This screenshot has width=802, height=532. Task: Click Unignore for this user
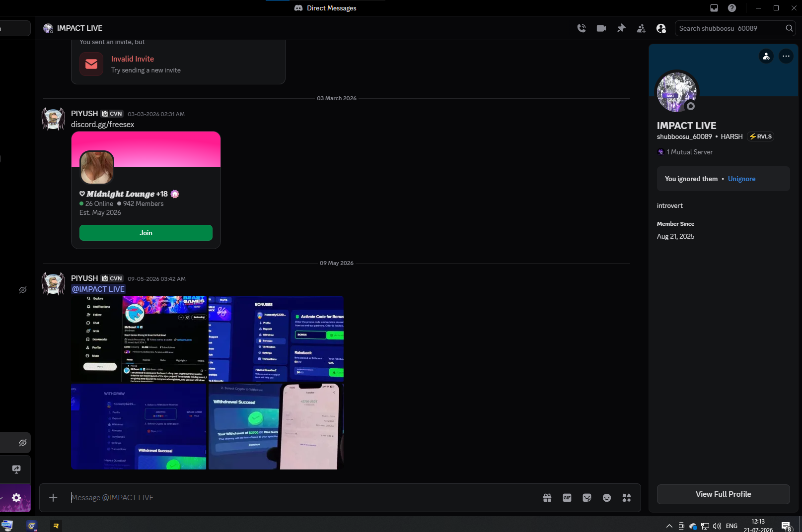coord(741,179)
